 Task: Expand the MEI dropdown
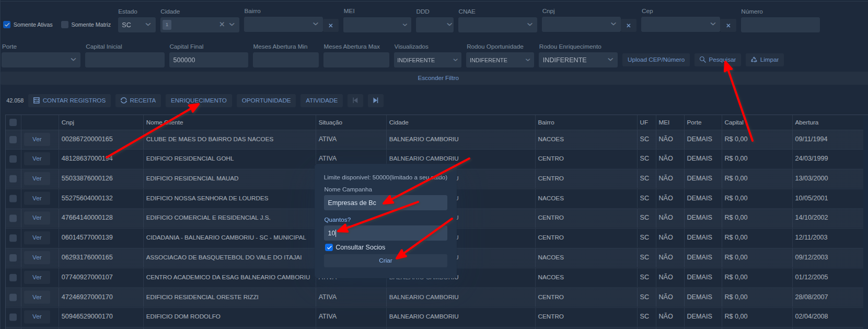(x=377, y=25)
